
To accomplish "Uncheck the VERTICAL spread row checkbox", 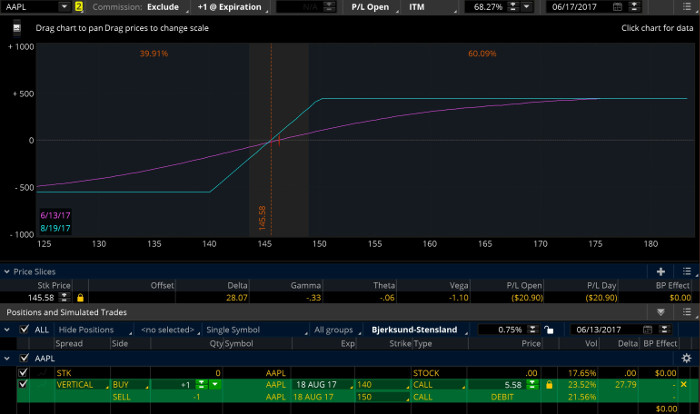I will [24, 384].
